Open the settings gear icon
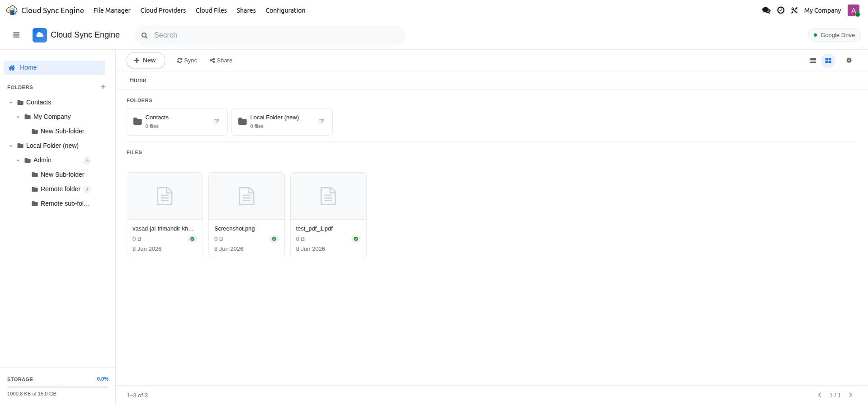The height and width of the screenshot is (405, 868). click(x=849, y=61)
